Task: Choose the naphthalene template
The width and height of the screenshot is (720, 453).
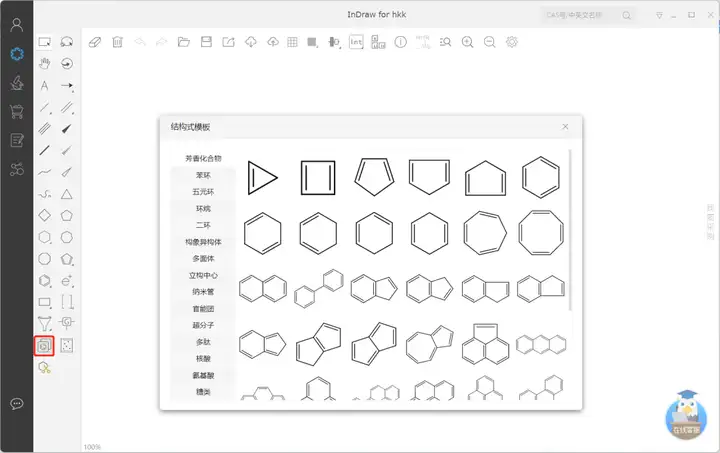Action: (x=263, y=289)
